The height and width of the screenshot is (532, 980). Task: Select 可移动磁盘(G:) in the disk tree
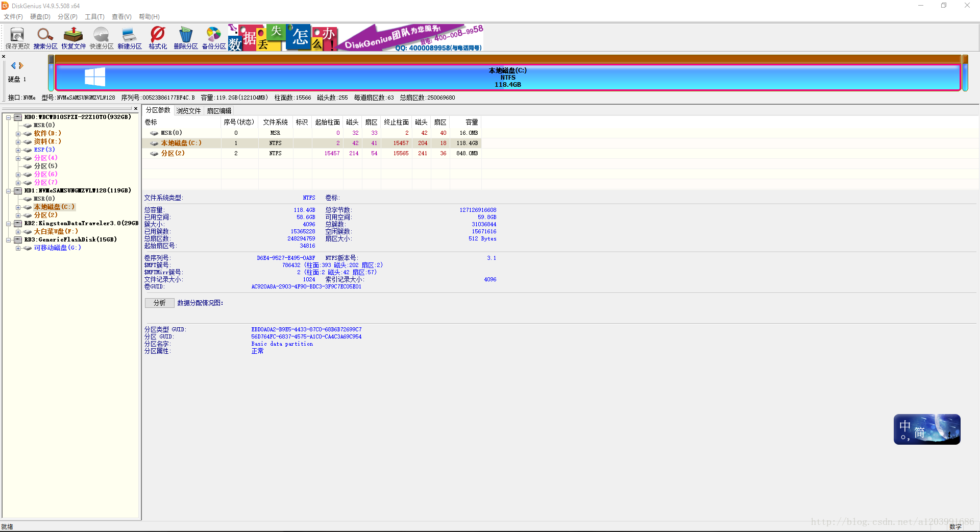tap(57, 248)
